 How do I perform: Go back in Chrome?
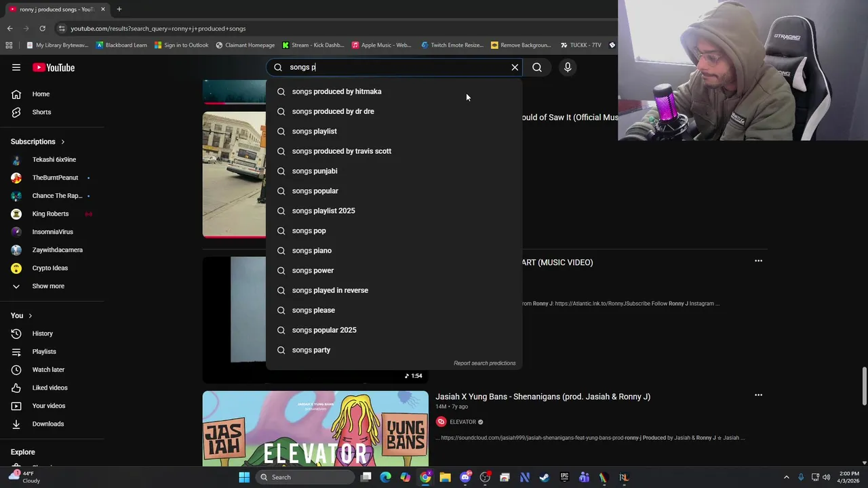[x=9, y=28]
